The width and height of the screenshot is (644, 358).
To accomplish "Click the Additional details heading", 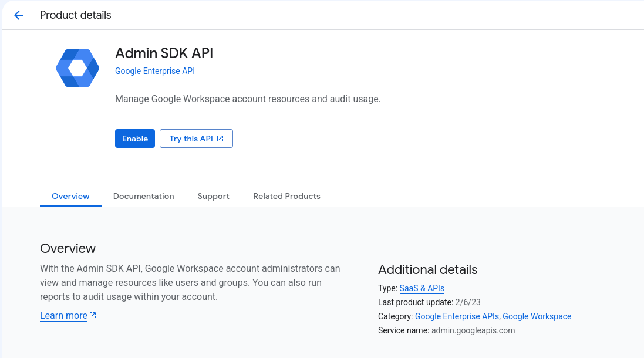I will [427, 270].
